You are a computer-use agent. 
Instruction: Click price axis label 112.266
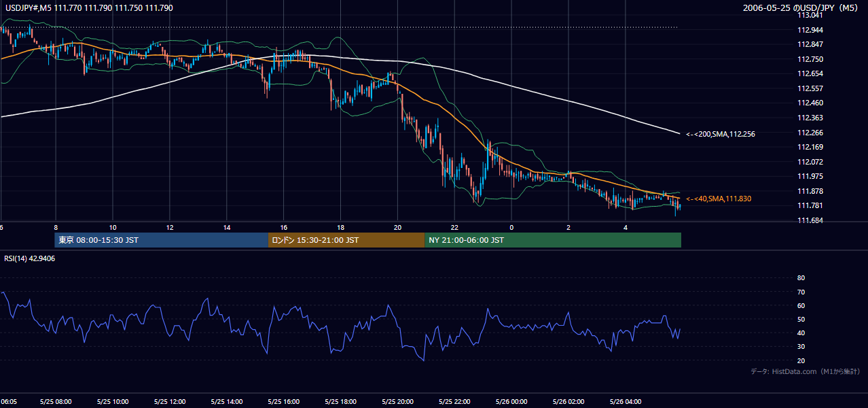(x=810, y=133)
